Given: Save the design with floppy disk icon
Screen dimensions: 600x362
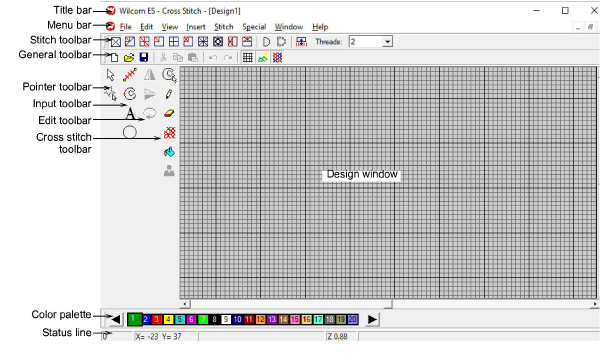Looking at the screenshot, I should 144,57.
